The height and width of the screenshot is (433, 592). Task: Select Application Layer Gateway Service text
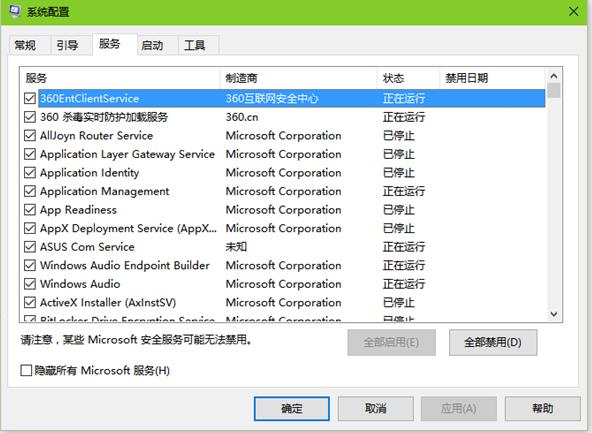pos(127,154)
